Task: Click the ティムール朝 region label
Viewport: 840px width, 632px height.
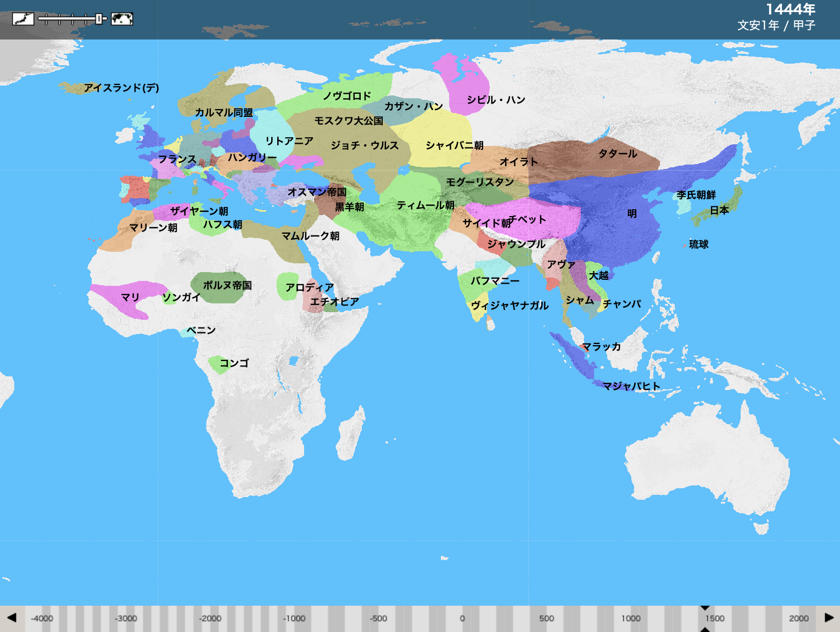Action: [425, 205]
